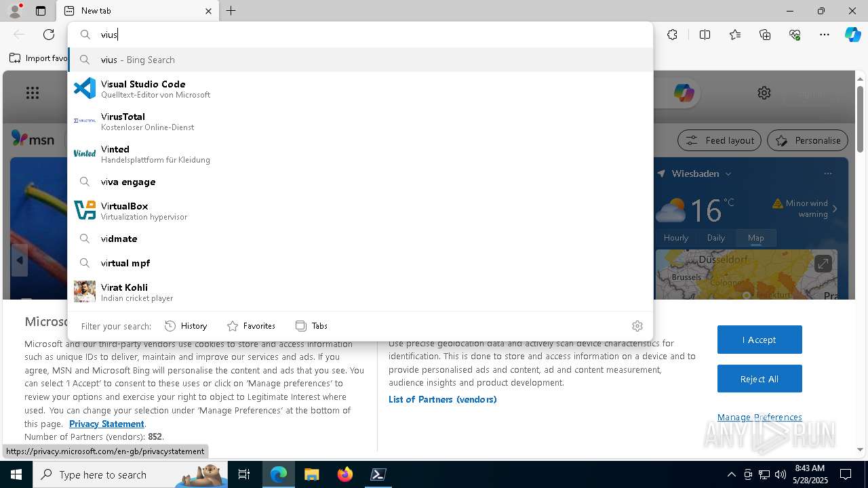Filter search by History
This screenshot has height=488, width=868.
click(x=186, y=326)
